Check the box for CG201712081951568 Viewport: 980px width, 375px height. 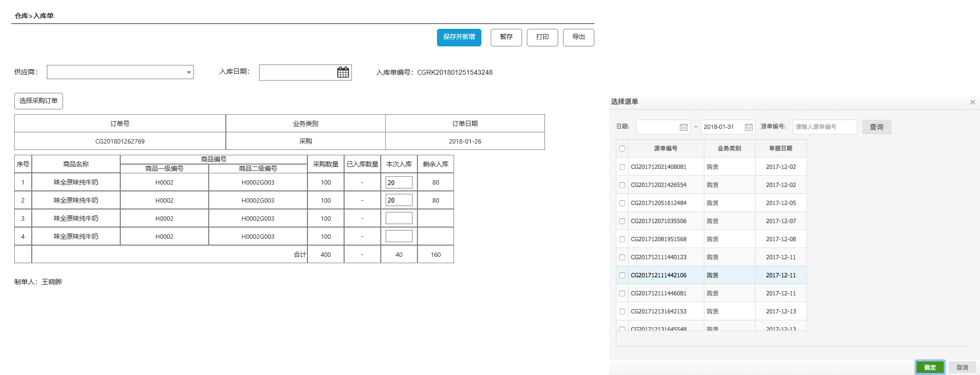[x=622, y=239]
